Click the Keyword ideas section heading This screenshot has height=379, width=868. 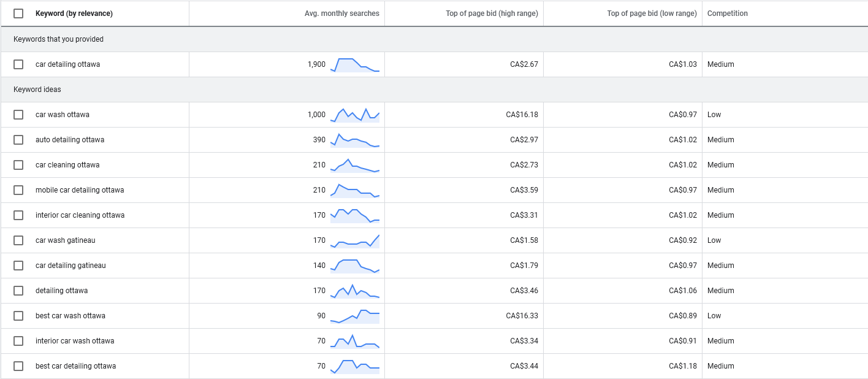(x=37, y=90)
